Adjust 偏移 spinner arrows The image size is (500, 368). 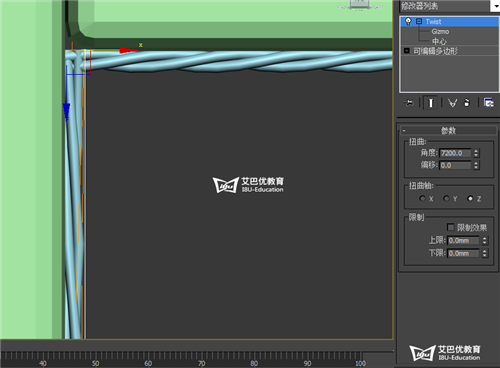point(476,165)
